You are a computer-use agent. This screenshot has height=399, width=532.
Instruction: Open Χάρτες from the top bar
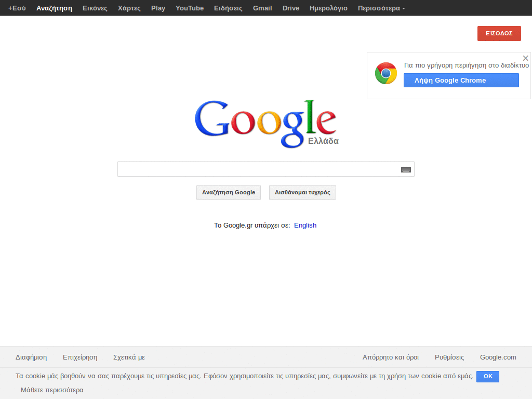tap(129, 8)
